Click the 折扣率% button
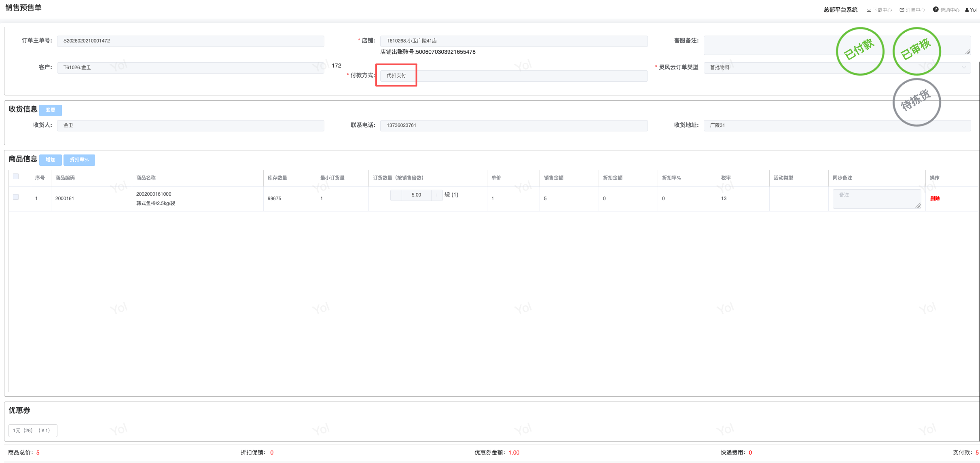 point(79,160)
